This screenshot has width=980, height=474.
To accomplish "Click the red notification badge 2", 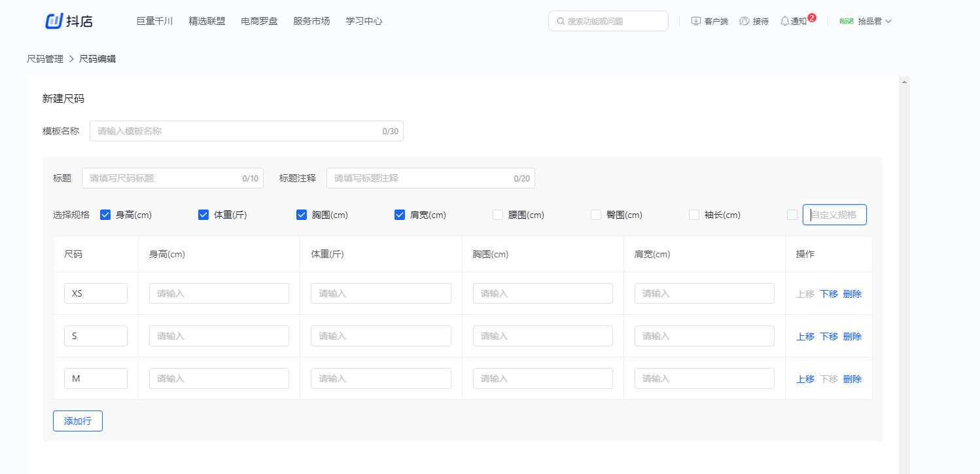I will 812,18.
